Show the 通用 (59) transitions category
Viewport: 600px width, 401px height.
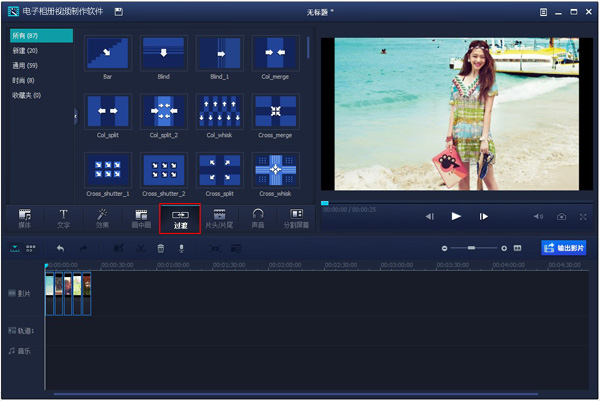(x=25, y=65)
